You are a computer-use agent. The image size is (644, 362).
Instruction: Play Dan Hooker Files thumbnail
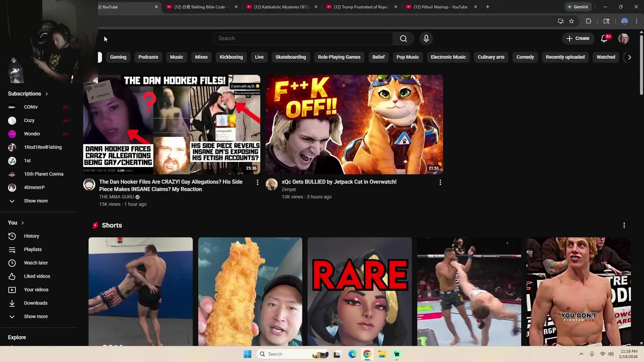[172, 124]
